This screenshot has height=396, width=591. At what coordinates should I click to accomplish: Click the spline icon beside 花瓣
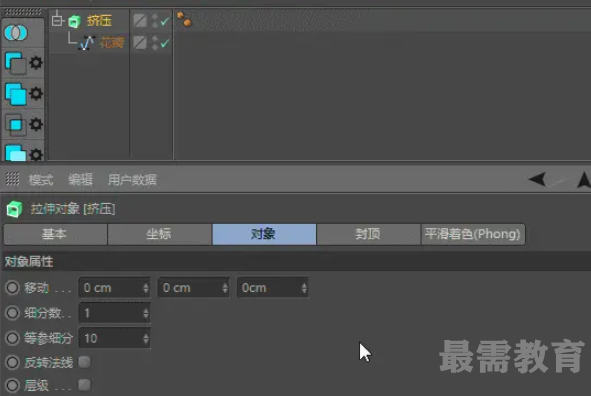[x=87, y=43]
